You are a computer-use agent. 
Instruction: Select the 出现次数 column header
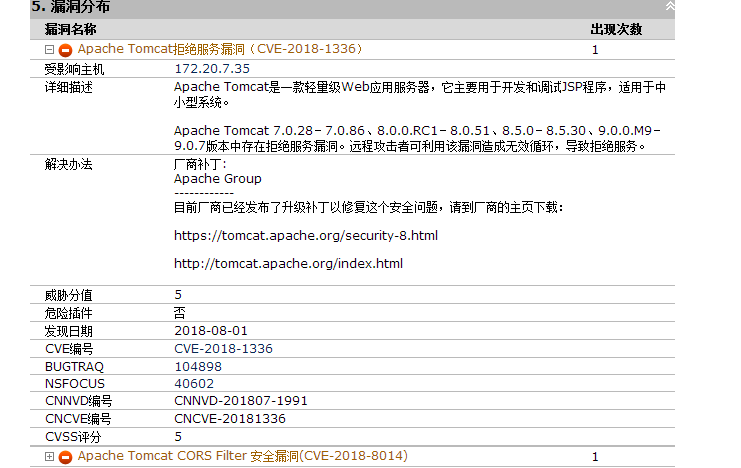coord(616,29)
